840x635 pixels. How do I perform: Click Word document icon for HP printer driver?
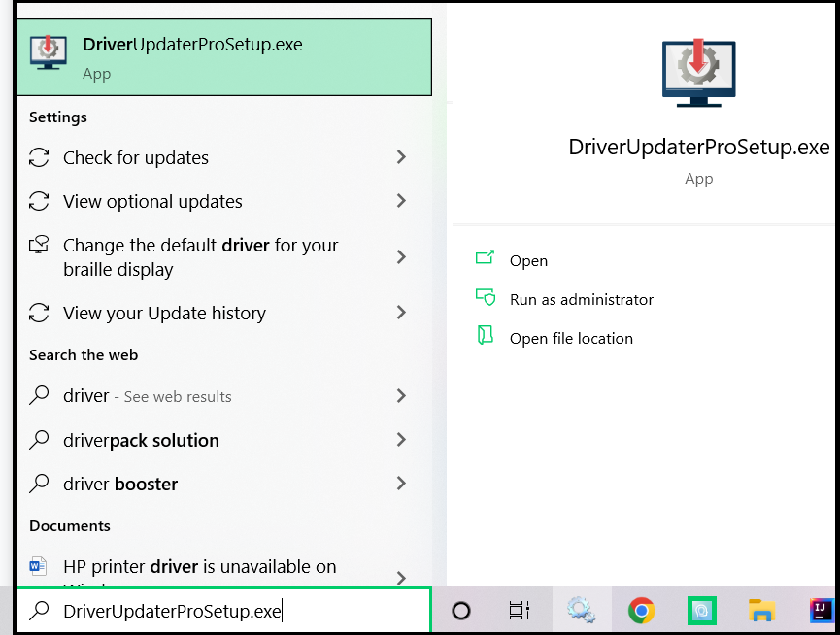pyautogui.click(x=38, y=566)
